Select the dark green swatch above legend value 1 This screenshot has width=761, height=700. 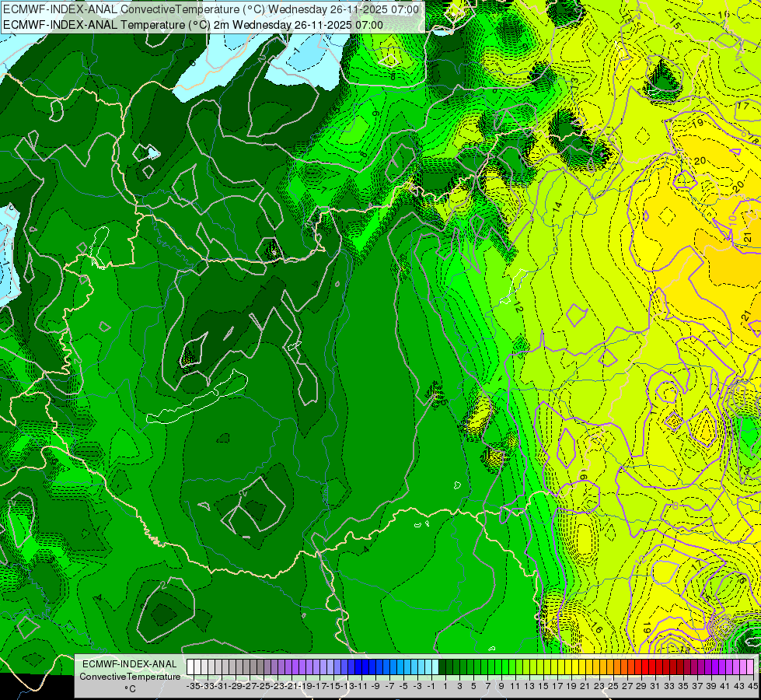(442, 667)
